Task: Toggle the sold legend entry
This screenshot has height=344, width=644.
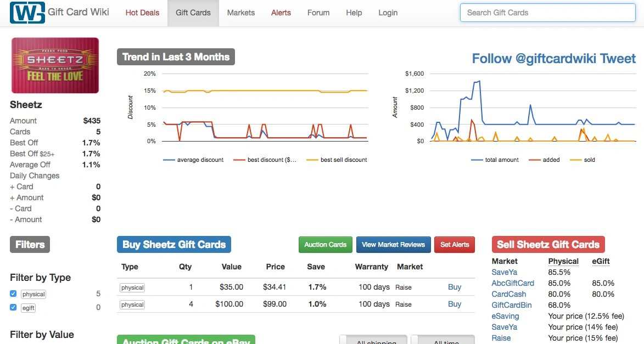Action: (583, 160)
